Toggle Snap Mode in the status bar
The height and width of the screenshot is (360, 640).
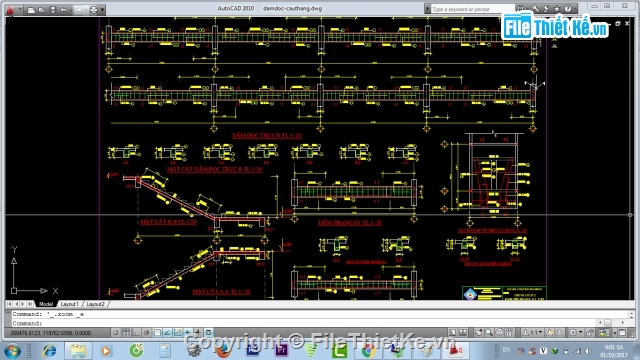(x=115, y=333)
